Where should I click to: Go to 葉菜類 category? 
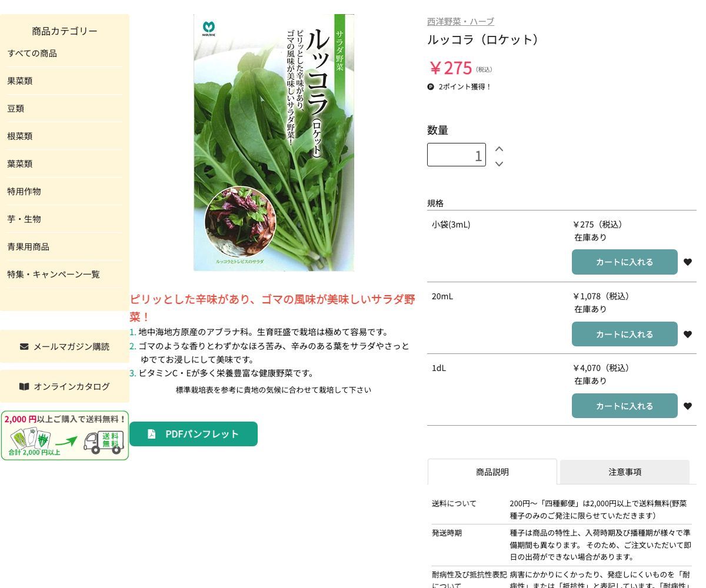[20, 163]
